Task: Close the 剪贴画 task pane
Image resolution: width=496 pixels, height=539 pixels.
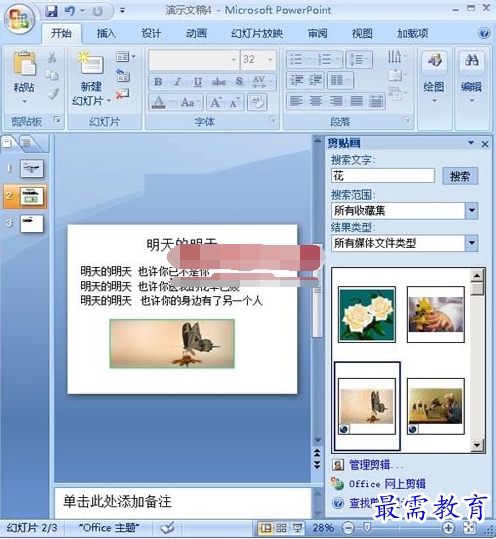Action: tap(485, 144)
